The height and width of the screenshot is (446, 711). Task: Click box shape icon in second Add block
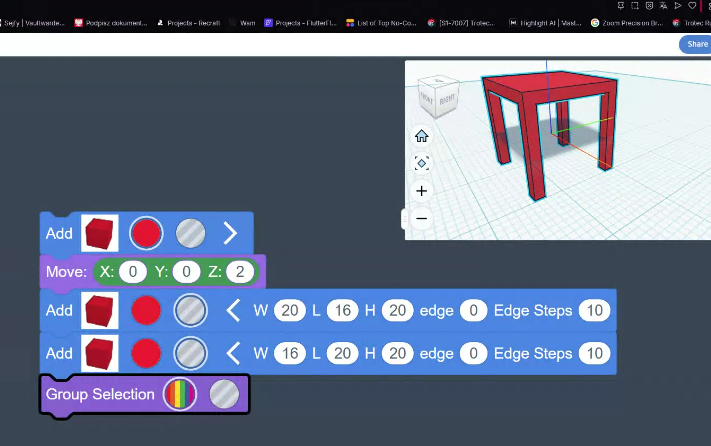coord(100,311)
